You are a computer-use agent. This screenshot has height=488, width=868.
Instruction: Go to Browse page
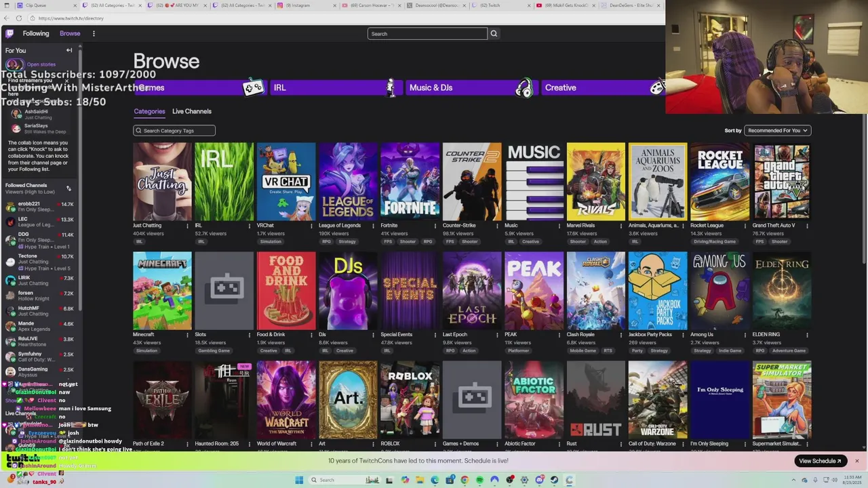click(x=70, y=33)
